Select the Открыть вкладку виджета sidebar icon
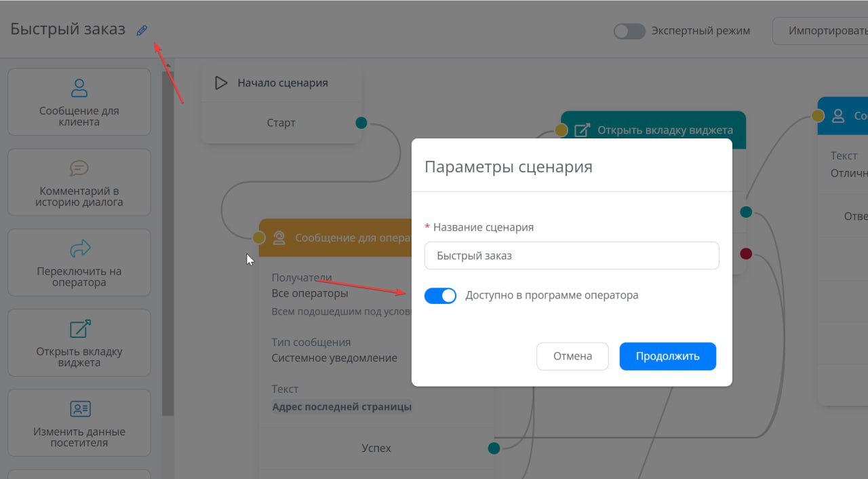868x479 pixels. click(79, 329)
